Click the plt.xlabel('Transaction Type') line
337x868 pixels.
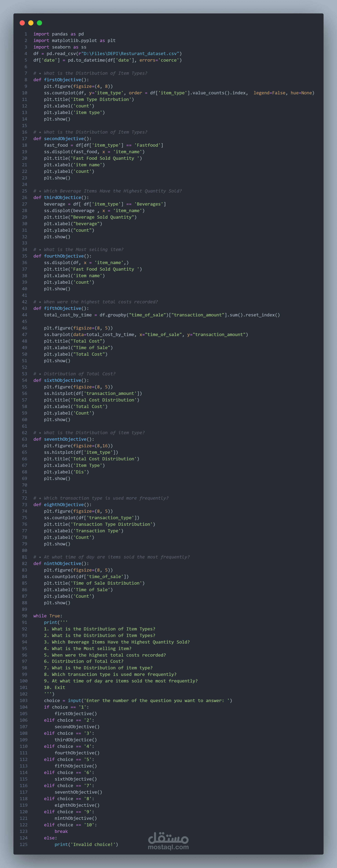pyautogui.click(x=84, y=531)
